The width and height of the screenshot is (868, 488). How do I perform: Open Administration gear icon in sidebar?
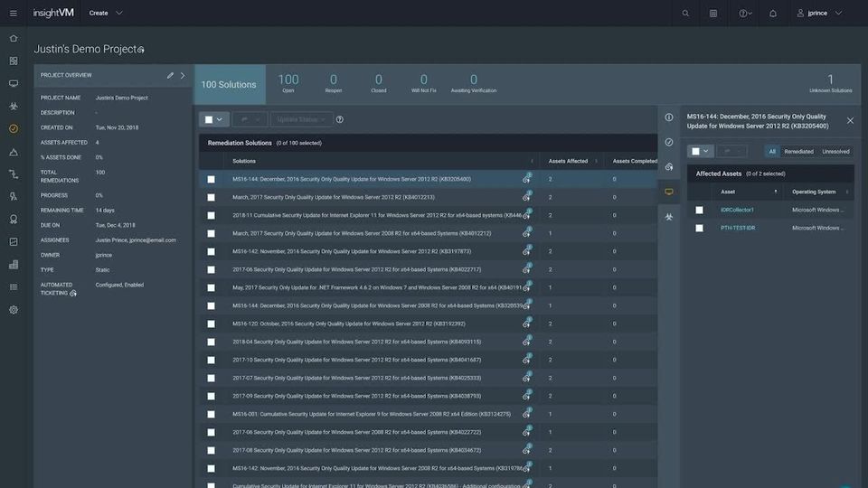click(x=14, y=310)
